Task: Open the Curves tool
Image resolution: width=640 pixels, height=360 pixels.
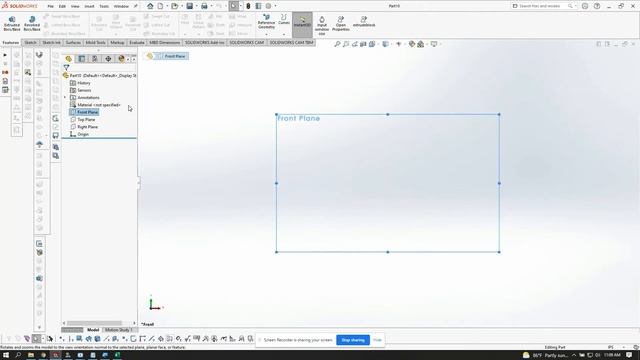Action: 284,19
